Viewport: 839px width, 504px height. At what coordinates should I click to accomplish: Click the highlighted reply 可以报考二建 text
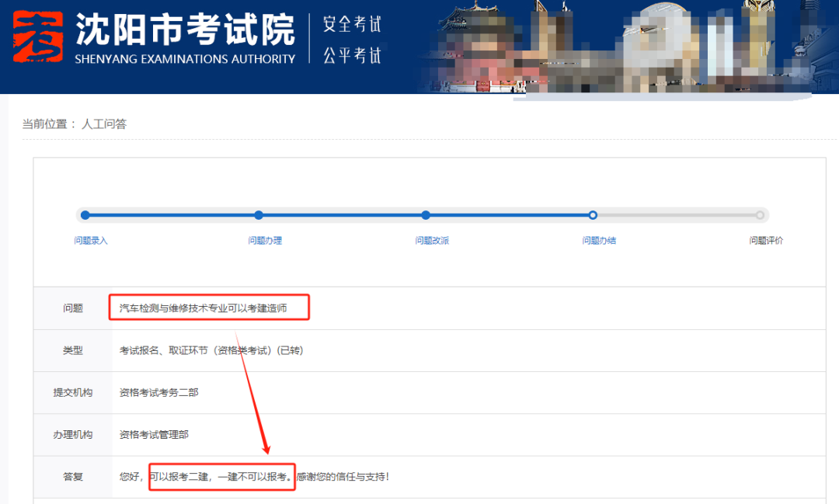click(221, 477)
